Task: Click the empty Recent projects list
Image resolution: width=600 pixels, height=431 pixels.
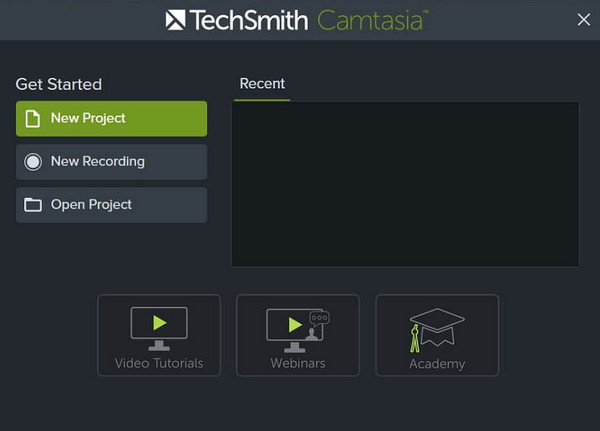Action: (406, 184)
